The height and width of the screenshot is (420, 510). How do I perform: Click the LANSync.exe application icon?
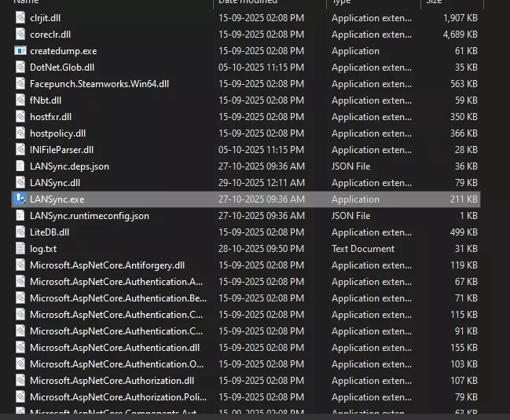20,199
